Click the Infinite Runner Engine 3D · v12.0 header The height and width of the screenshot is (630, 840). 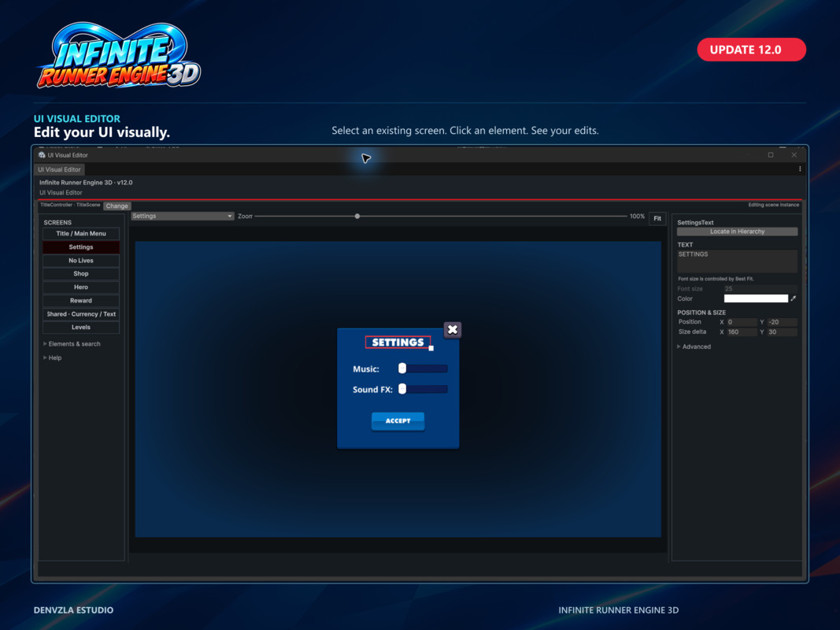point(86,183)
